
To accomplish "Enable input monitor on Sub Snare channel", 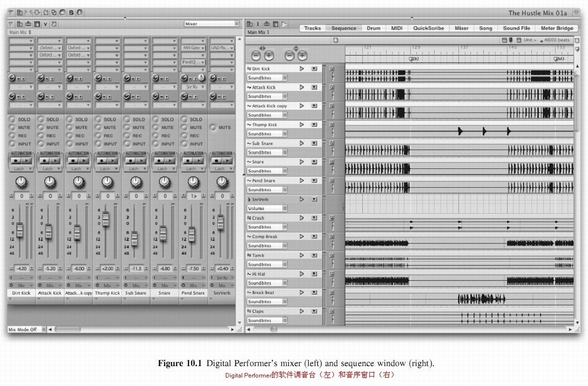I will (127, 144).
